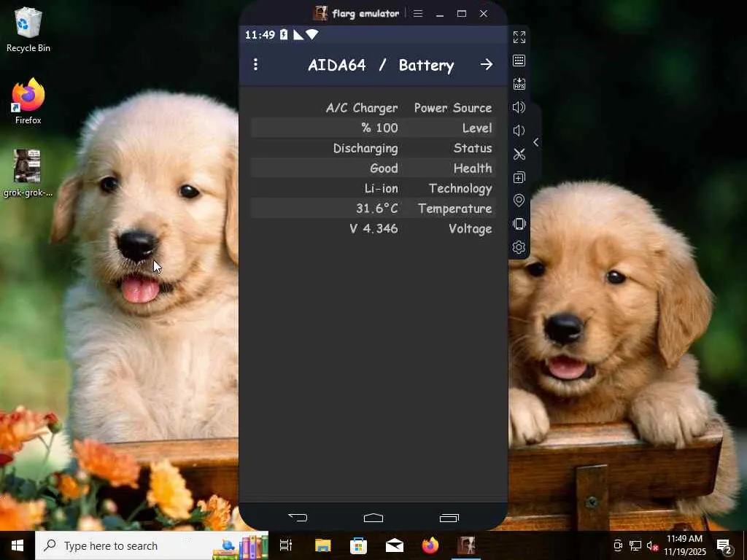Open emulator settings gear icon

tap(519, 247)
